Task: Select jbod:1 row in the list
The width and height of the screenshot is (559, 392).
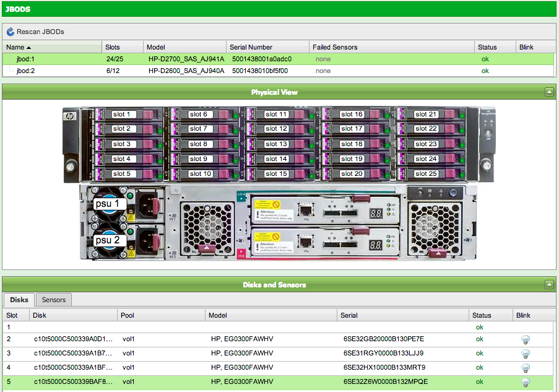Action: click(279, 59)
